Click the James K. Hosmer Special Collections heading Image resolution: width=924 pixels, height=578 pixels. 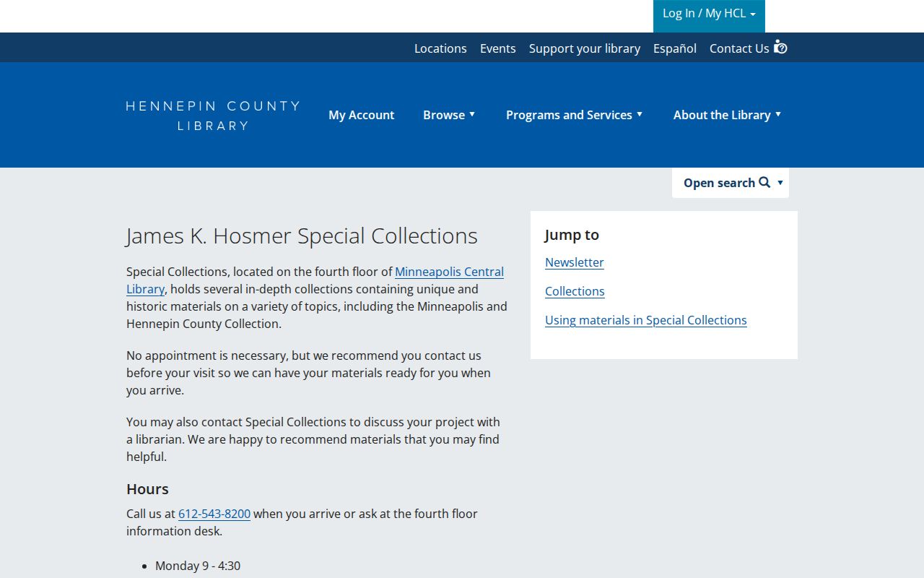(x=302, y=236)
